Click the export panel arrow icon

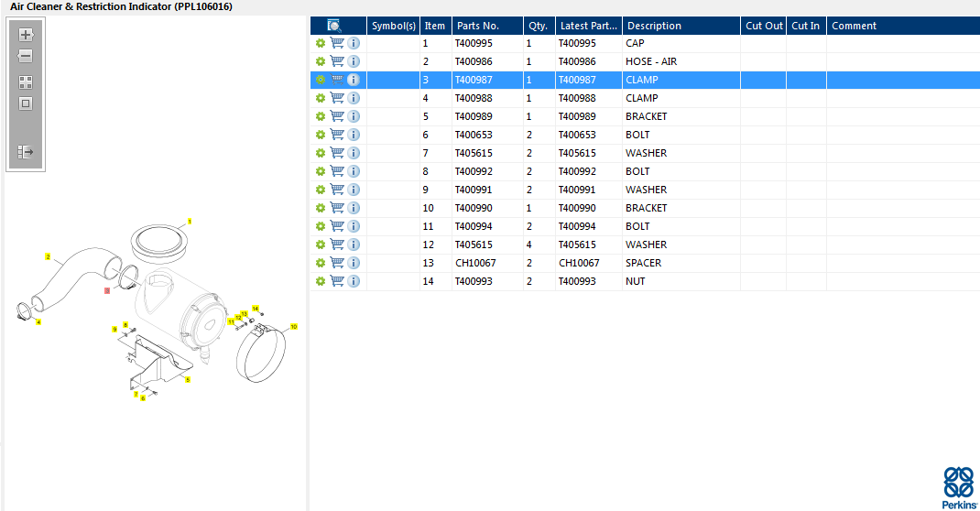pyautogui.click(x=26, y=152)
